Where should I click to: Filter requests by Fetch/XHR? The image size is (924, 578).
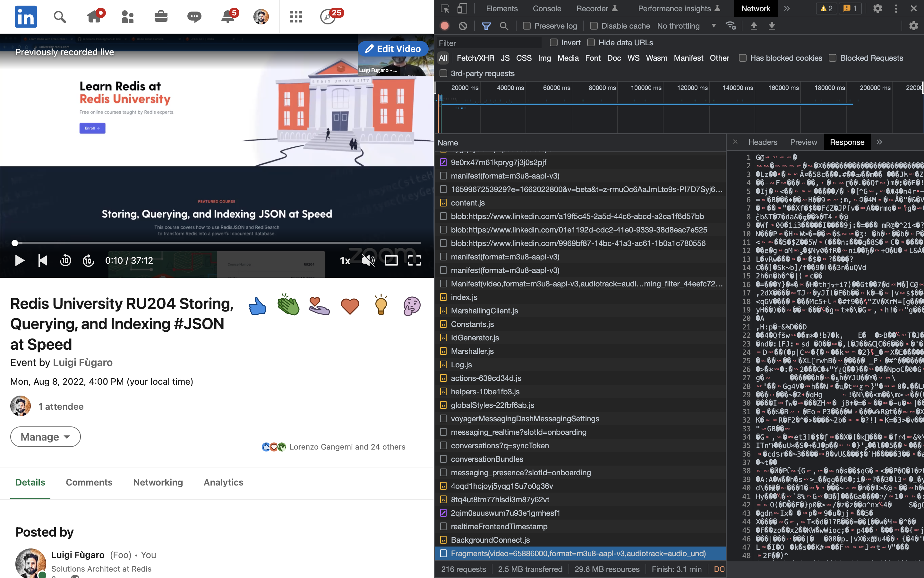pyautogui.click(x=475, y=58)
